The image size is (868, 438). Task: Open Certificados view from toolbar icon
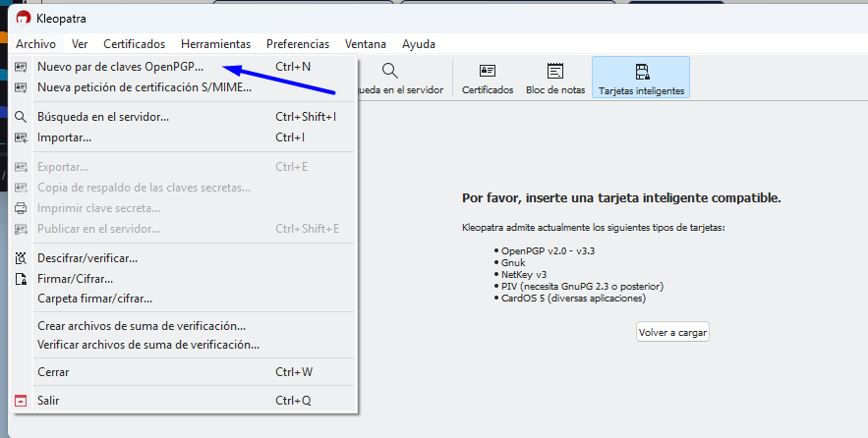point(488,78)
